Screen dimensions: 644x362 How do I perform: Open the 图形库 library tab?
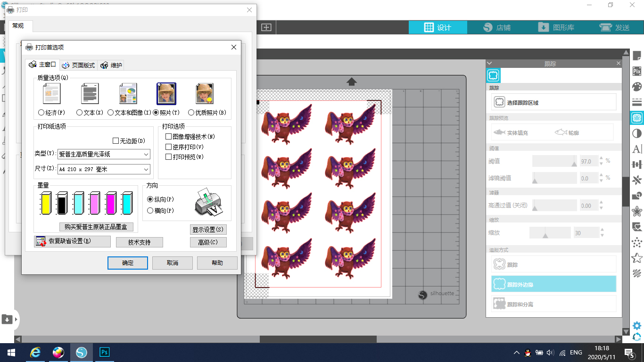click(x=557, y=27)
